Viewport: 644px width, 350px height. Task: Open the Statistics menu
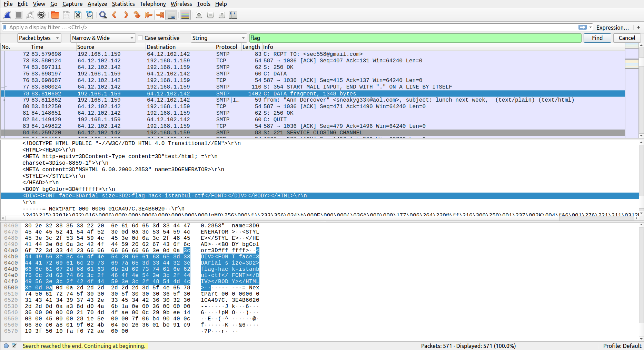coord(123,4)
